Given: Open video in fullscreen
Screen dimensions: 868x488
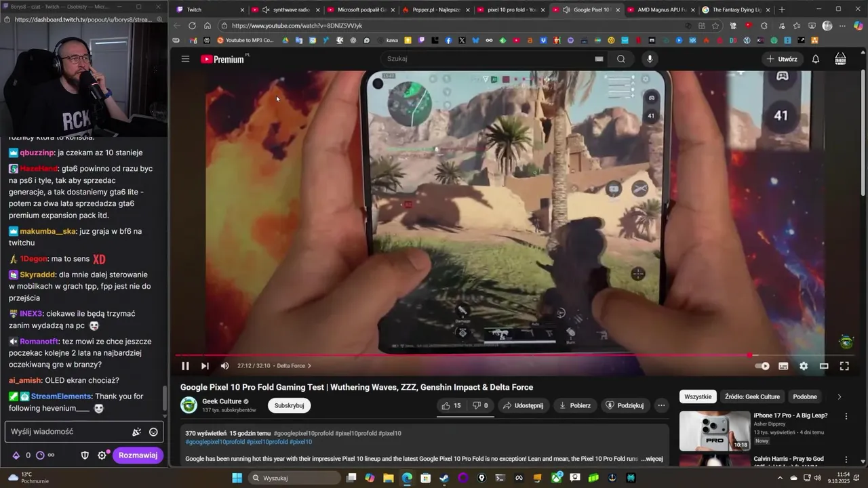Looking at the screenshot, I should click(x=844, y=366).
